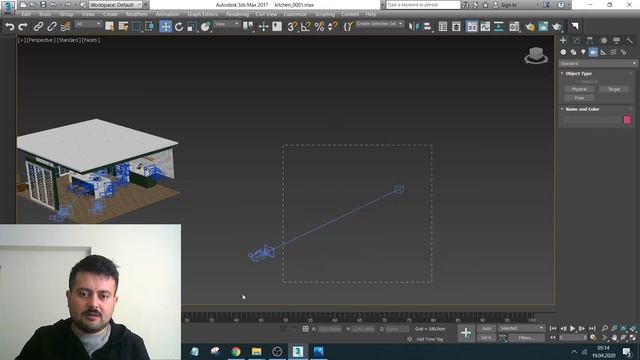Open the Standard camera type dropdown

[x=598, y=63]
